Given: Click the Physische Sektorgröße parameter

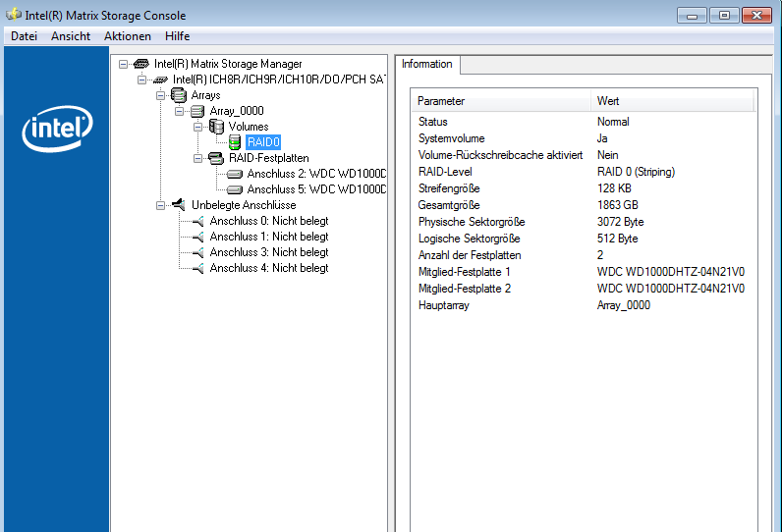Looking at the screenshot, I should tap(472, 222).
